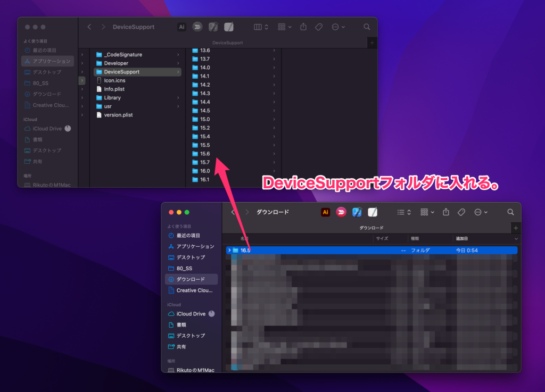Select the Icon.icns file

tap(137, 80)
